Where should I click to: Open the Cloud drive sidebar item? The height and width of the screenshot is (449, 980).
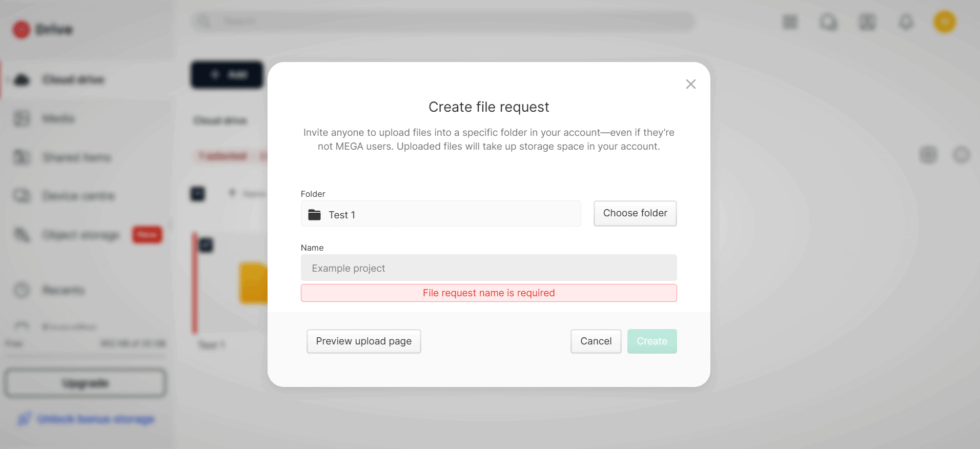pyautogui.click(x=73, y=79)
